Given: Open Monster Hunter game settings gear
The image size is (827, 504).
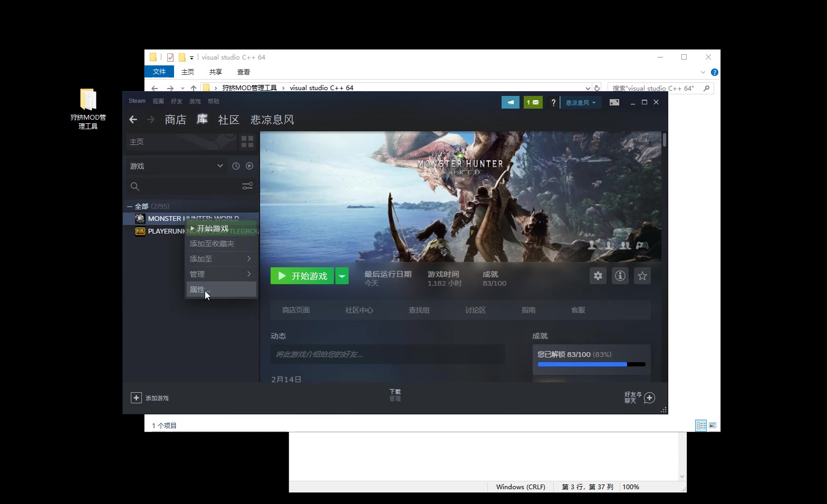Looking at the screenshot, I should (x=598, y=276).
